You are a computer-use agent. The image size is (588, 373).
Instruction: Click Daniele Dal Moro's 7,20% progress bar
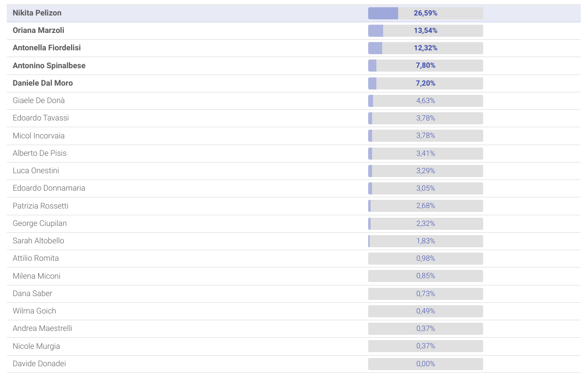pyautogui.click(x=426, y=83)
